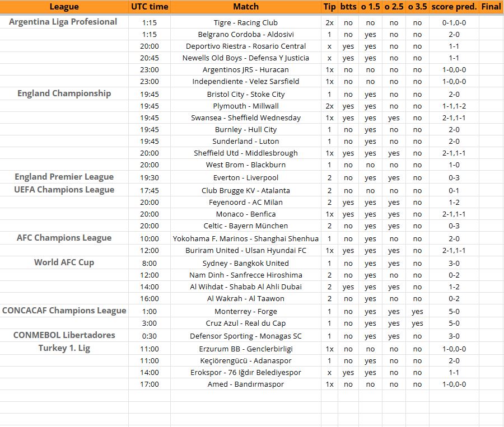Select Club Brugge KV - Atalanta match

pos(246,190)
